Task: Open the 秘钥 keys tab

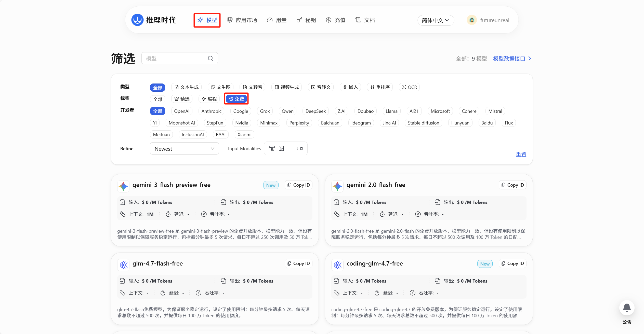Action: tap(306, 20)
